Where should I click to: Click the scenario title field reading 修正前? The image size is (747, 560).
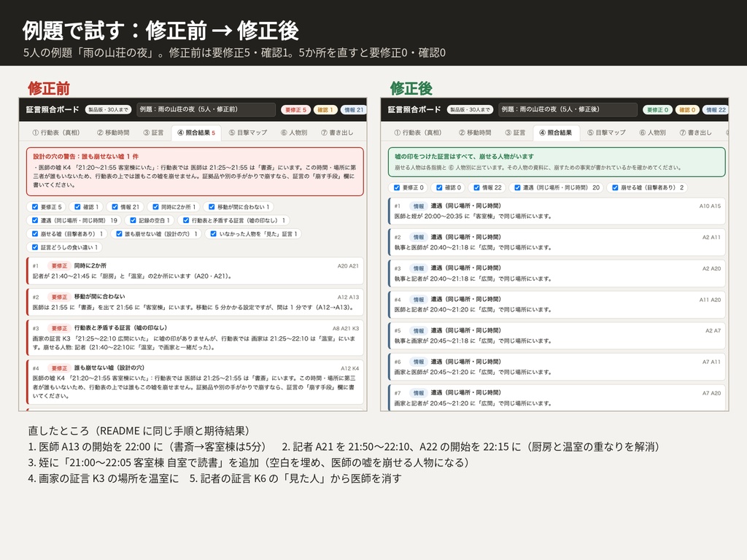click(x=206, y=109)
